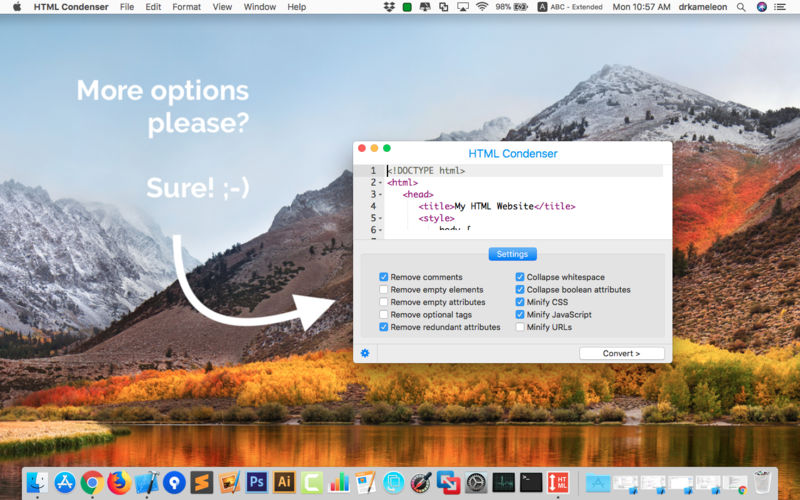Check Remove optional tags
The height and width of the screenshot is (500, 800).
point(384,314)
